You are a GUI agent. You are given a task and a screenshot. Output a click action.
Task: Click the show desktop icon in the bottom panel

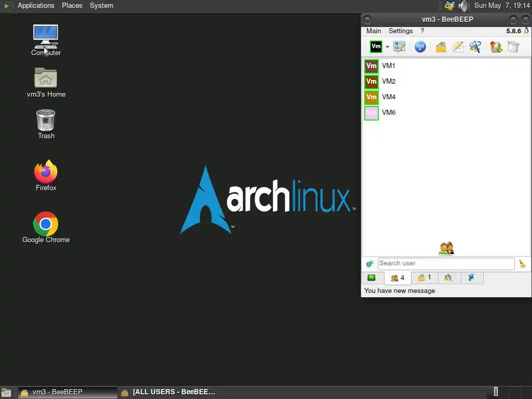point(6,393)
